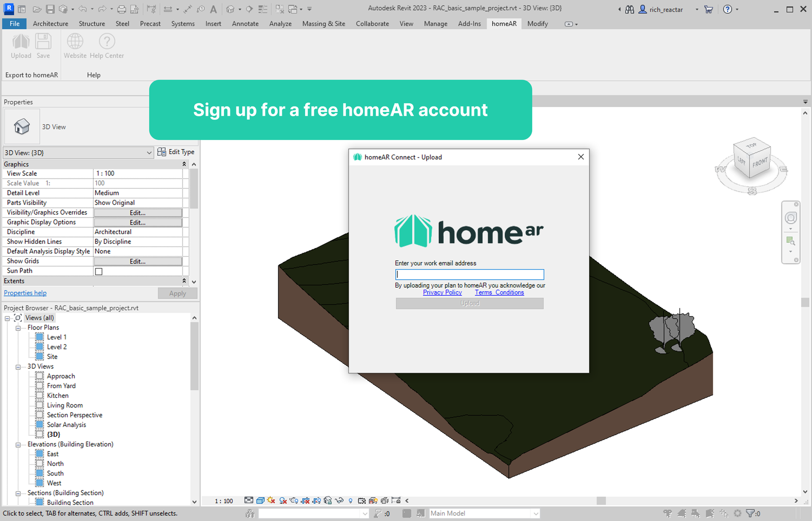The height and width of the screenshot is (521, 812).
Task: Open the File menu tab
Action: [x=15, y=24]
